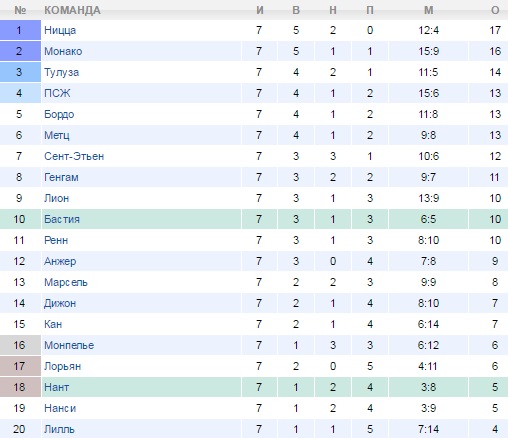The height and width of the screenshot is (438, 508).
Task: Click position number 18 relegation cell
Action: (x=20, y=387)
